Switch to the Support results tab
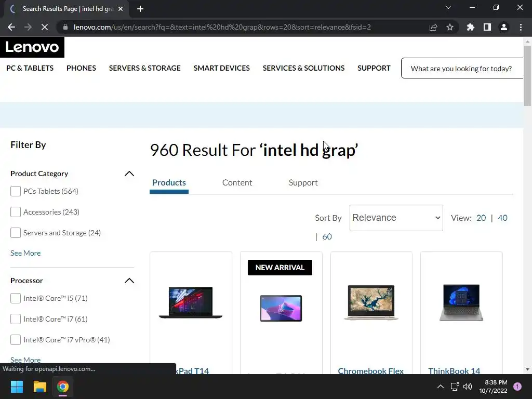532x399 pixels. [x=303, y=183]
